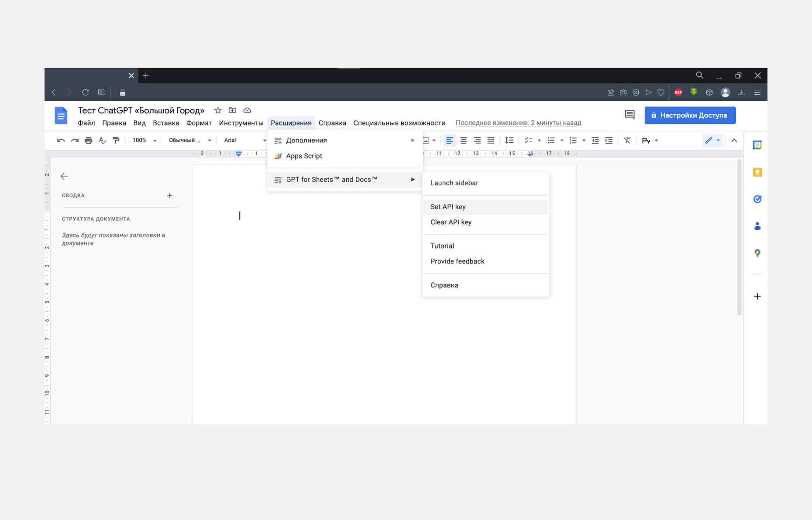
Task: Click the Redo arrow in the toolbar
Action: [75, 140]
